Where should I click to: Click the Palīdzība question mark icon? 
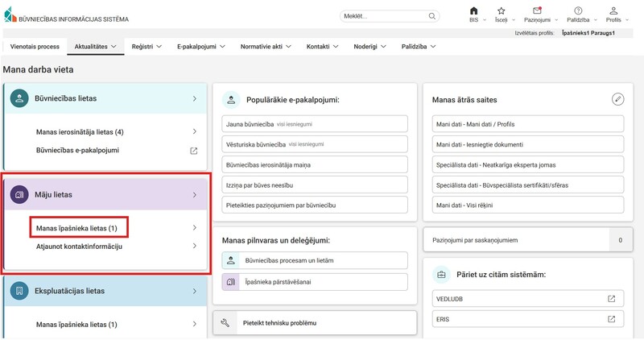tap(578, 10)
